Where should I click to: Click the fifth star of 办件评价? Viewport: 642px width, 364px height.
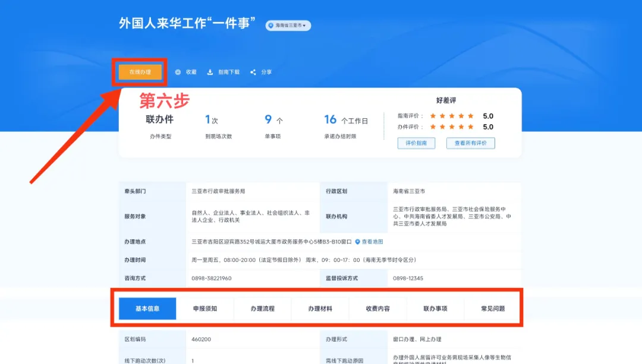click(471, 126)
